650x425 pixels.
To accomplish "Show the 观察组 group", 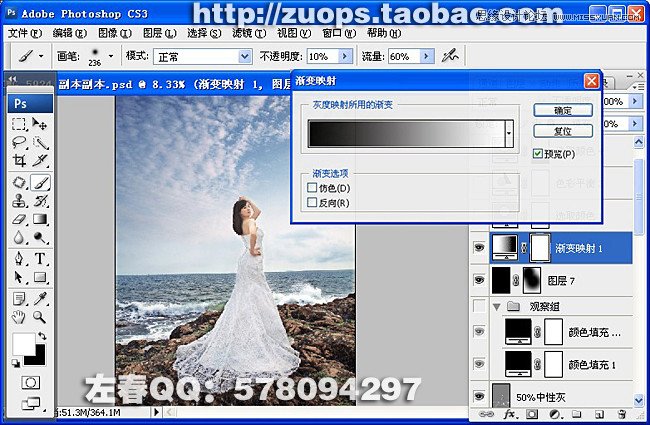I will pyautogui.click(x=479, y=306).
